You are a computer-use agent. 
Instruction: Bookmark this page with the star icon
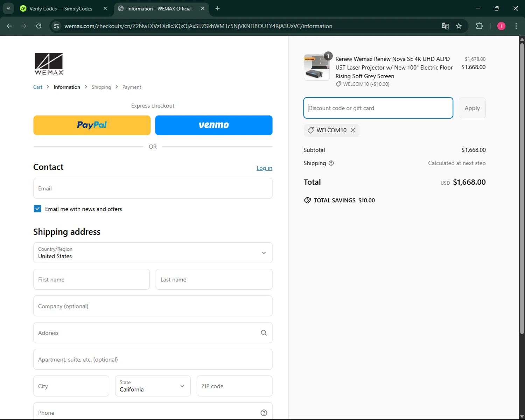(459, 26)
